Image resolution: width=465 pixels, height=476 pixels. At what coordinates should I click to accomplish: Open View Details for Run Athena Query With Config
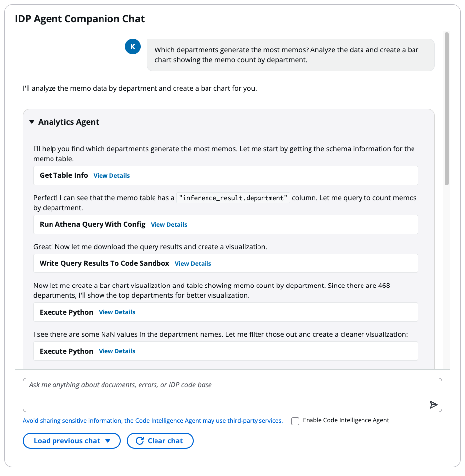[x=169, y=224]
